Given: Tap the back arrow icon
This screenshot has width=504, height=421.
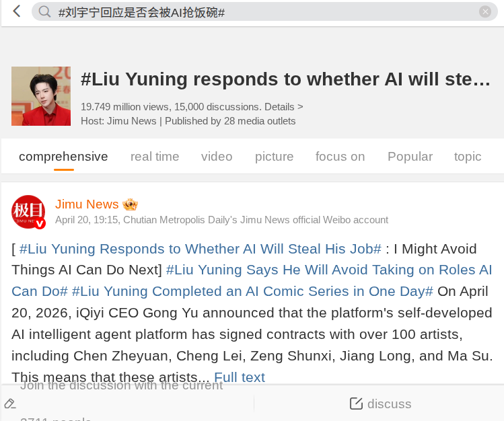Looking at the screenshot, I should click(x=17, y=11).
